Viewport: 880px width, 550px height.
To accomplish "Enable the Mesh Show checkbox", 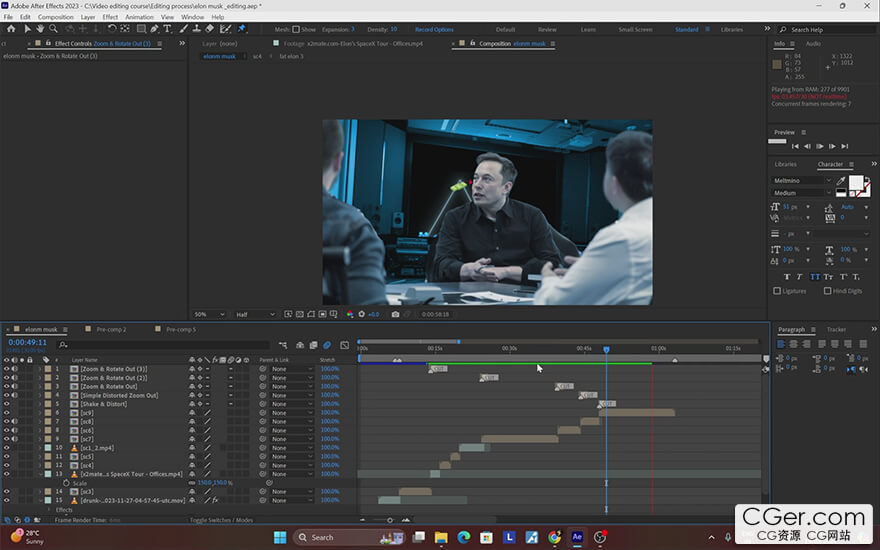I will coord(296,29).
